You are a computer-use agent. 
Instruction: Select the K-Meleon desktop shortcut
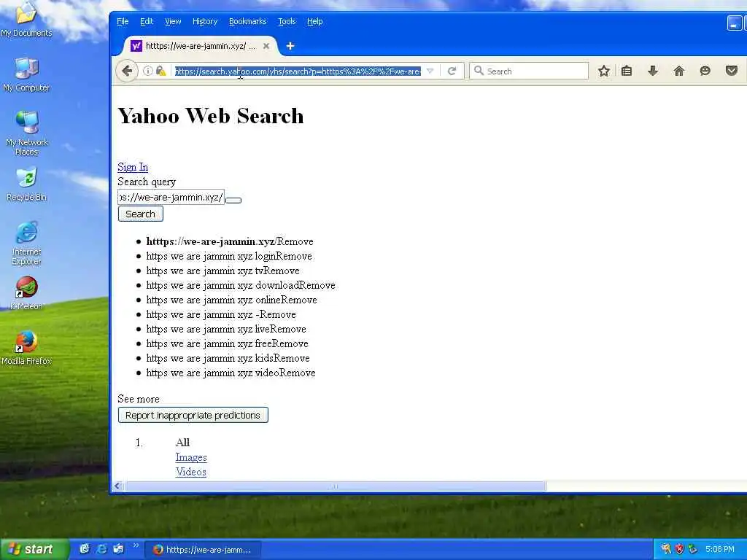[x=26, y=293]
